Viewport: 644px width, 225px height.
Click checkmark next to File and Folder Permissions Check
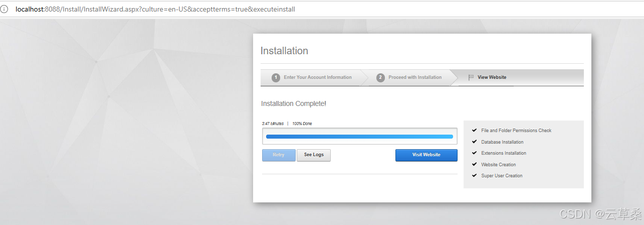point(474,130)
